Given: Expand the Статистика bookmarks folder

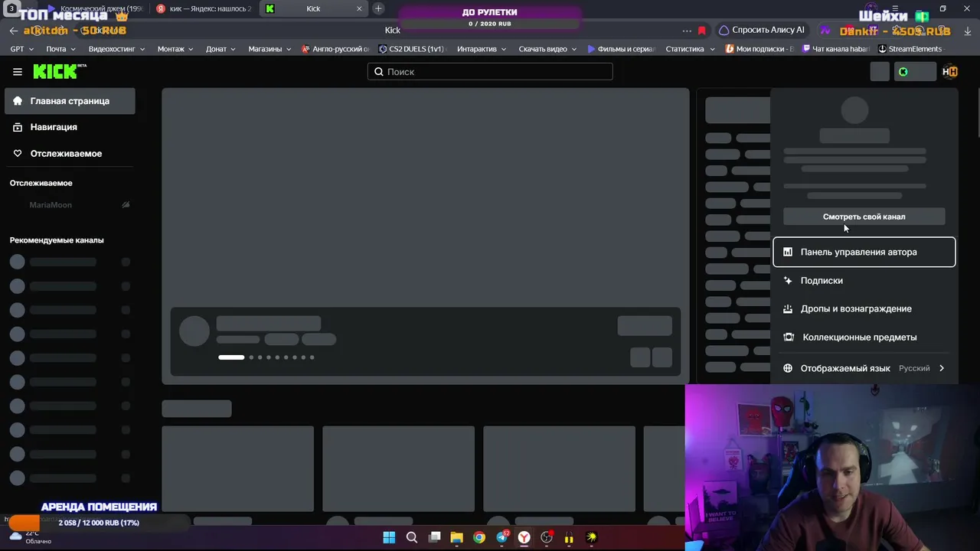Looking at the screenshot, I should pos(691,49).
